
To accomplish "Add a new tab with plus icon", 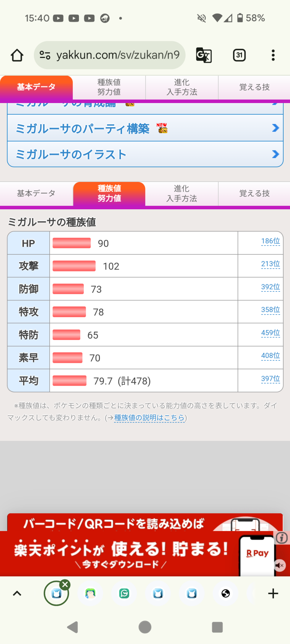I will [273, 593].
